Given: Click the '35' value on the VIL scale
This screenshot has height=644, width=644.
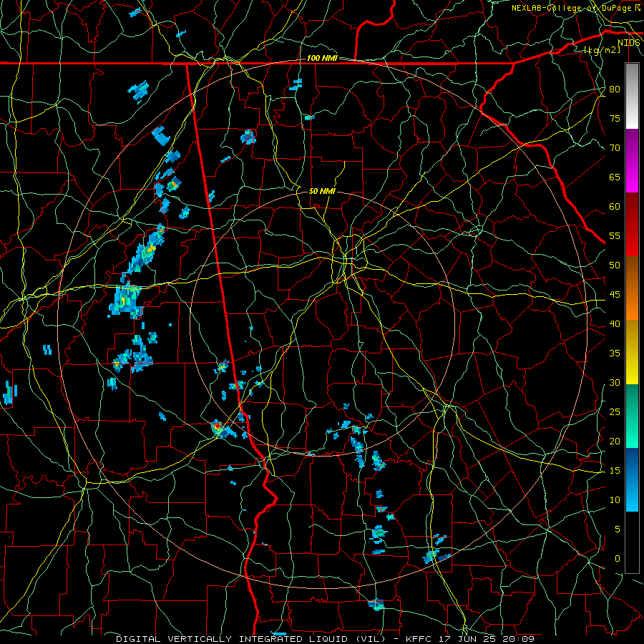Looking at the screenshot, I should point(615,353).
